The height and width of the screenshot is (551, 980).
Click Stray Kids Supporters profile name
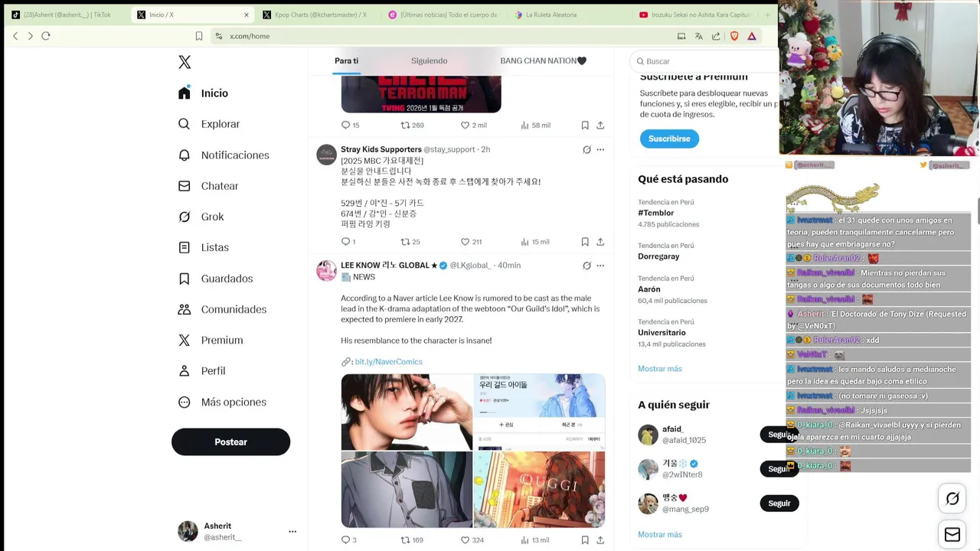tap(381, 149)
